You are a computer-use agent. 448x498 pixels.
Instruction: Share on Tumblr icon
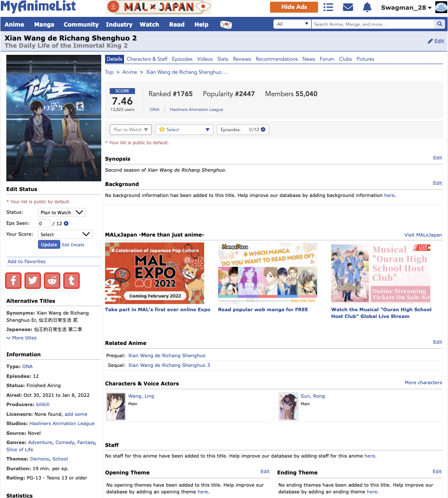point(72,280)
